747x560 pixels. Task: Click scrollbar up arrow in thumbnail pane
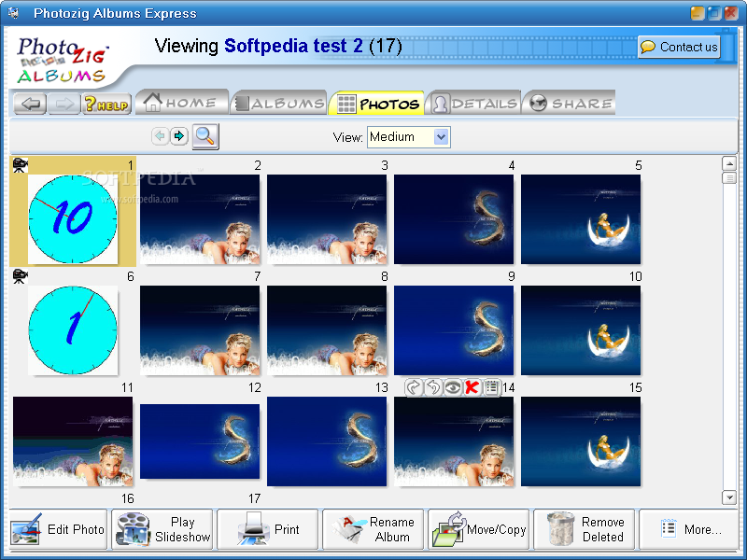pos(729,164)
